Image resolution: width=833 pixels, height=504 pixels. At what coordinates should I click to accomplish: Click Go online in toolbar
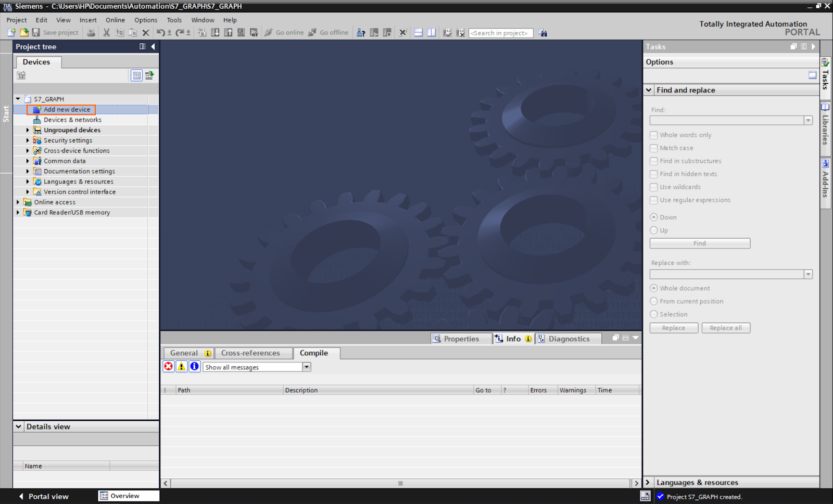[x=284, y=32]
